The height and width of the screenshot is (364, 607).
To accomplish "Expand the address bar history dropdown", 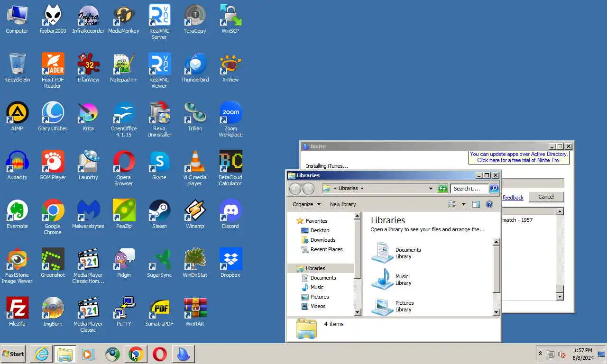I will pos(431,189).
